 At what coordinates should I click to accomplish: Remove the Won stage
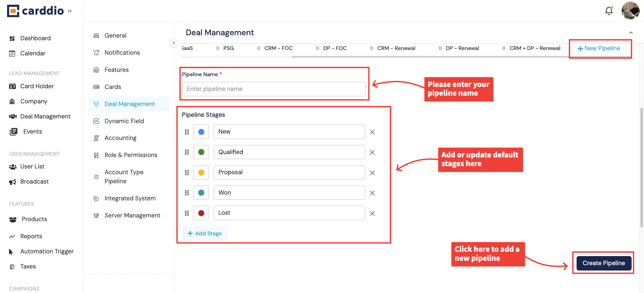coord(372,193)
